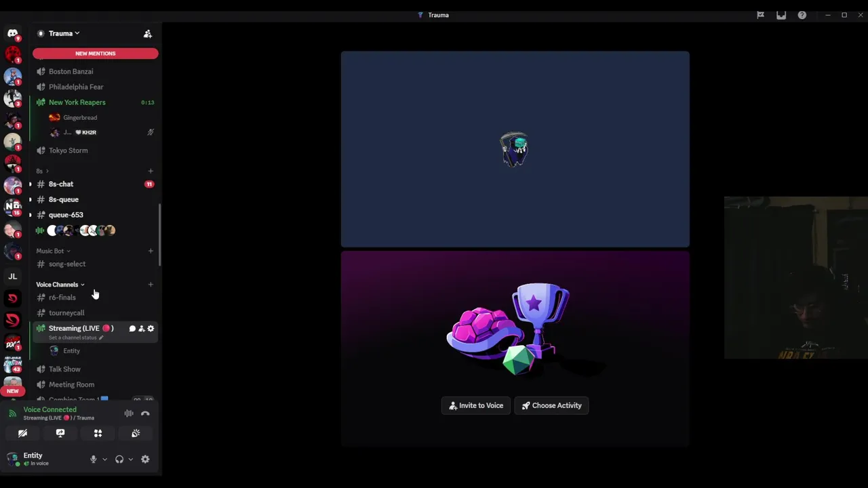Deafen audio using the headphones button
868x488 pixels.
(119, 460)
